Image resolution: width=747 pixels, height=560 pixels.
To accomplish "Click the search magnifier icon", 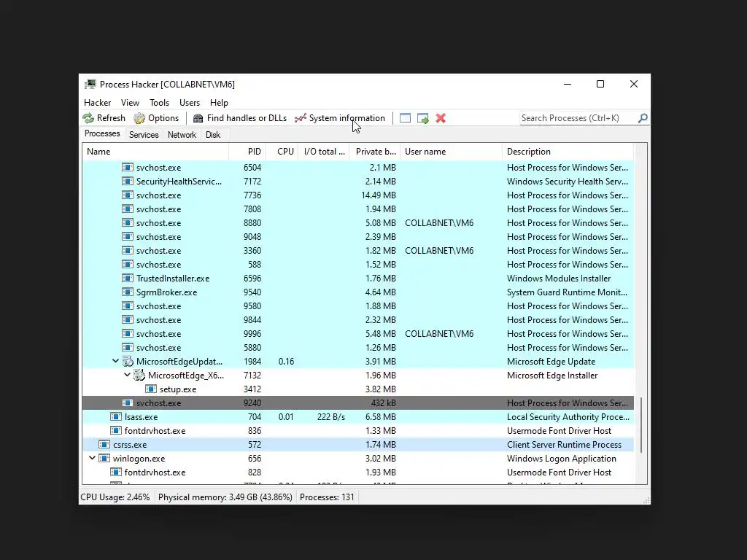I will coord(643,118).
